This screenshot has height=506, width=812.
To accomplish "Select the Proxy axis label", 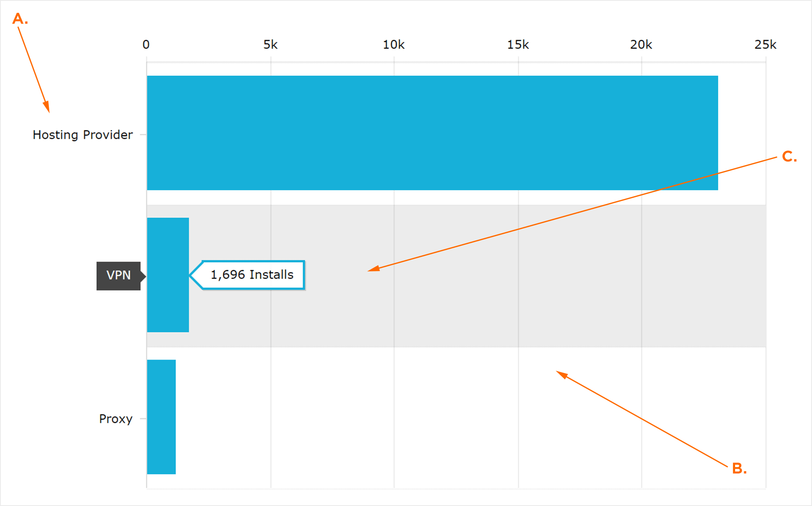I will click(116, 419).
